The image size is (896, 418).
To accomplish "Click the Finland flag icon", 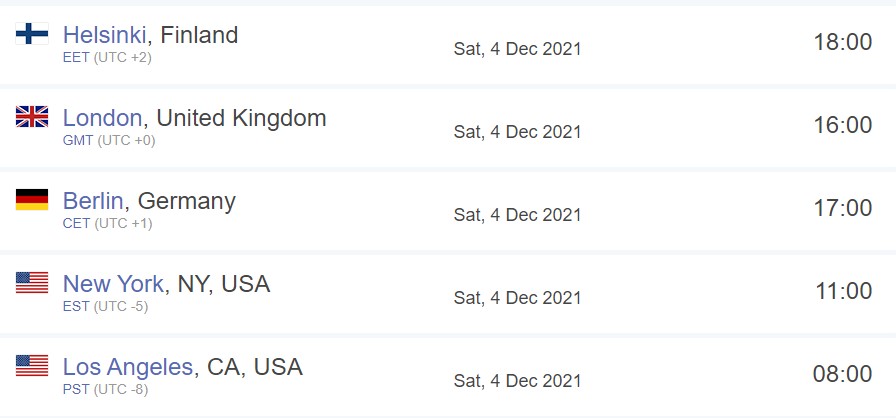I will pyautogui.click(x=32, y=34).
